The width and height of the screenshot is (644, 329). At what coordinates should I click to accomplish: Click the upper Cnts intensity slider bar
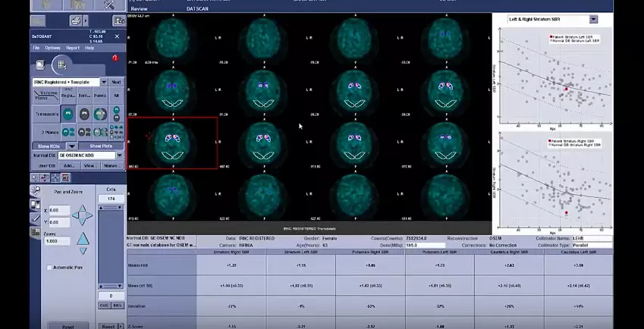(x=111, y=208)
